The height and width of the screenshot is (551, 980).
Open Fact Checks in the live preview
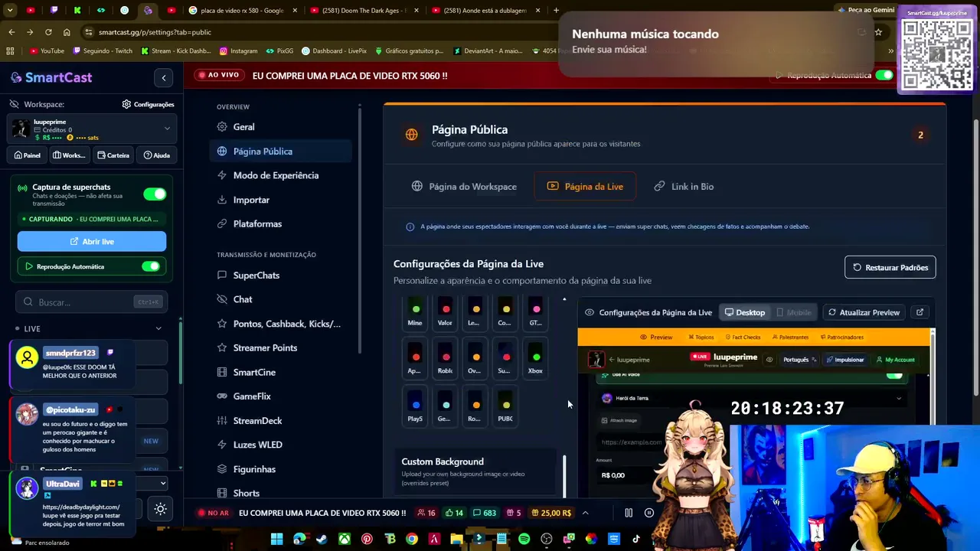click(x=742, y=337)
